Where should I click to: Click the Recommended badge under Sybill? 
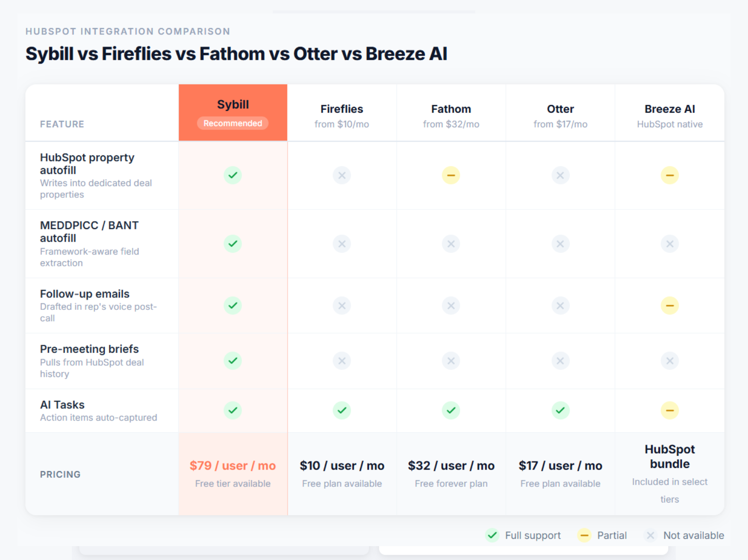(x=233, y=123)
